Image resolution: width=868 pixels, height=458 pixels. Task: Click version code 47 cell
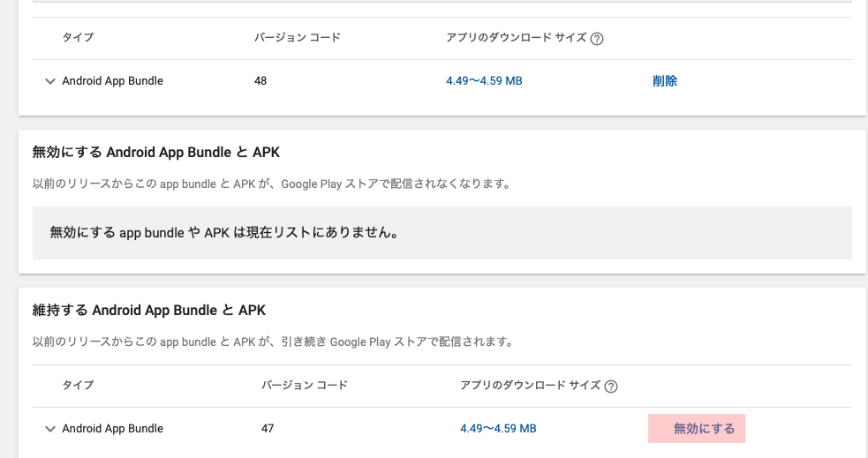click(x=268, y=429)
